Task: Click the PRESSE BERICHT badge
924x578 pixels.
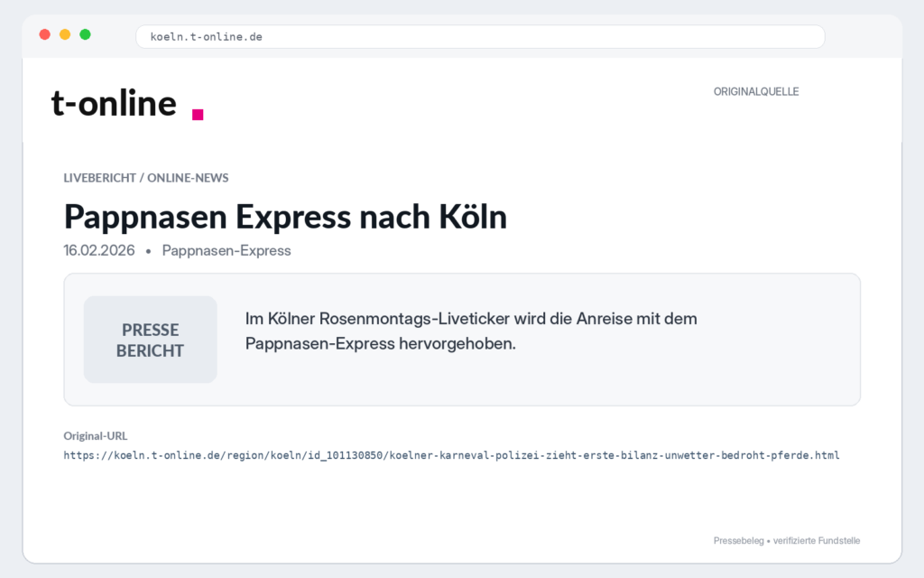Action: point(151,340)
